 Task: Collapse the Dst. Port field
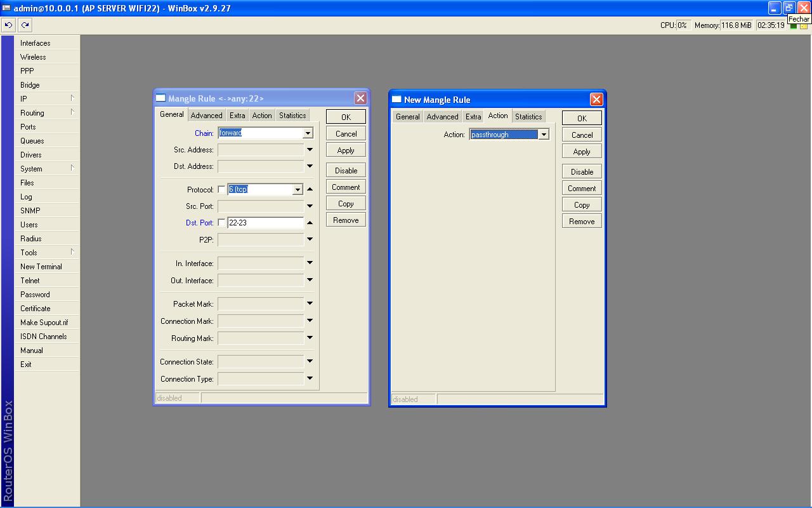click(310, 222)
